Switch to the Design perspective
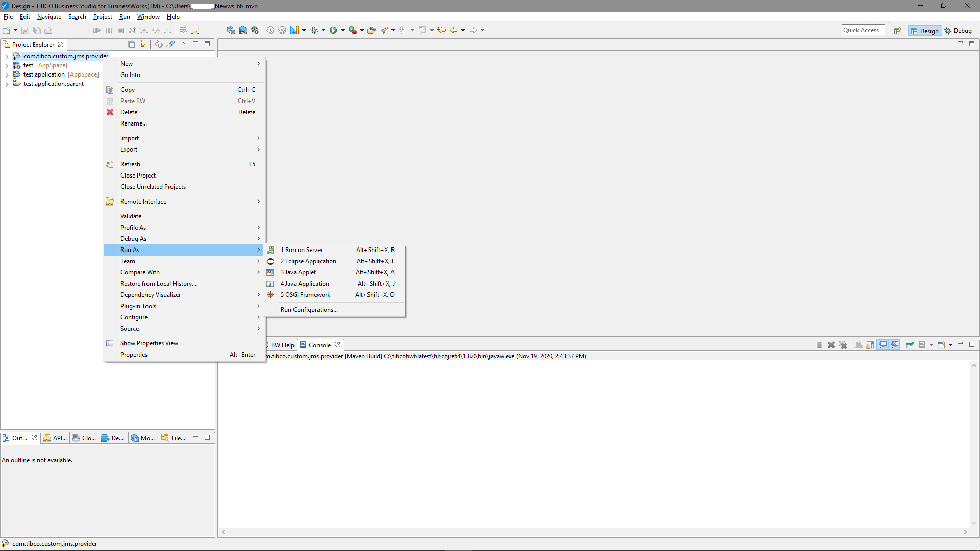The image size is (980, 551). pos(924,31)
